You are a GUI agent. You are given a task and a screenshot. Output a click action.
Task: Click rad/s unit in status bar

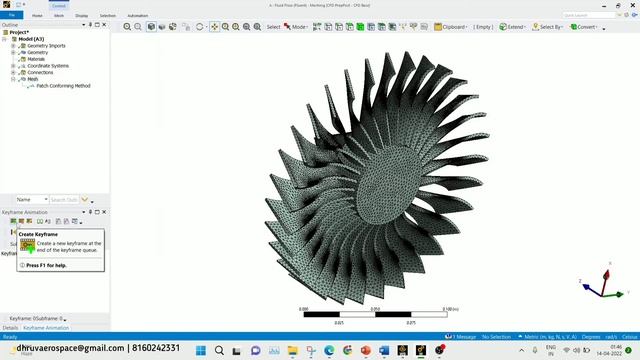[x=611, y=337]
